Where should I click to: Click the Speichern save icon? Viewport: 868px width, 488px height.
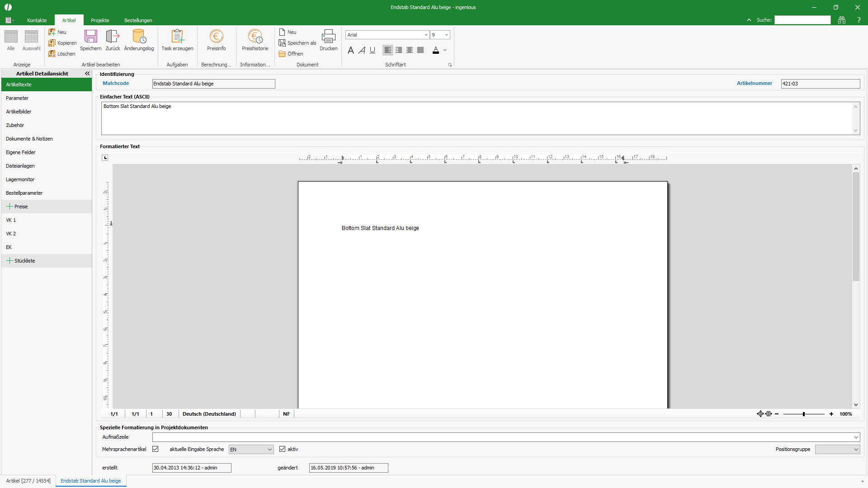point(91,37)
